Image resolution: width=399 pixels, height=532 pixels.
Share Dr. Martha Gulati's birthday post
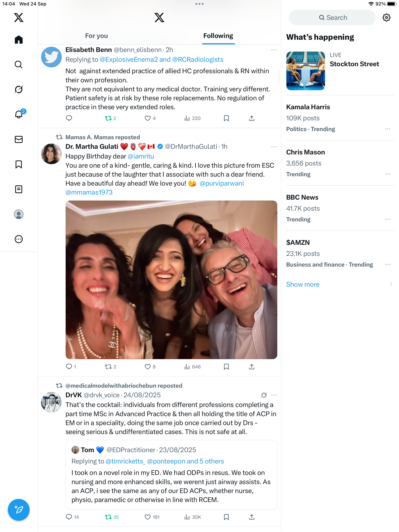pyautogui.click(x=252, y=366)
